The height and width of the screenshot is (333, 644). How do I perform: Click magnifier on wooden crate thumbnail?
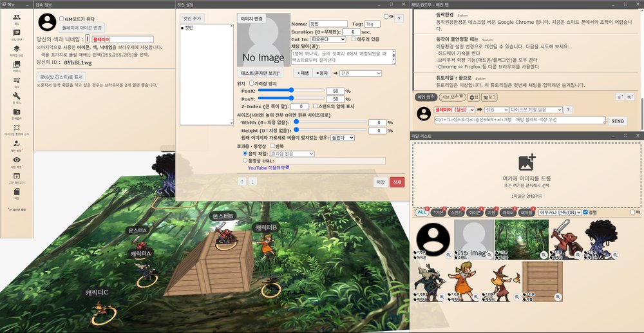coord(558,296)
